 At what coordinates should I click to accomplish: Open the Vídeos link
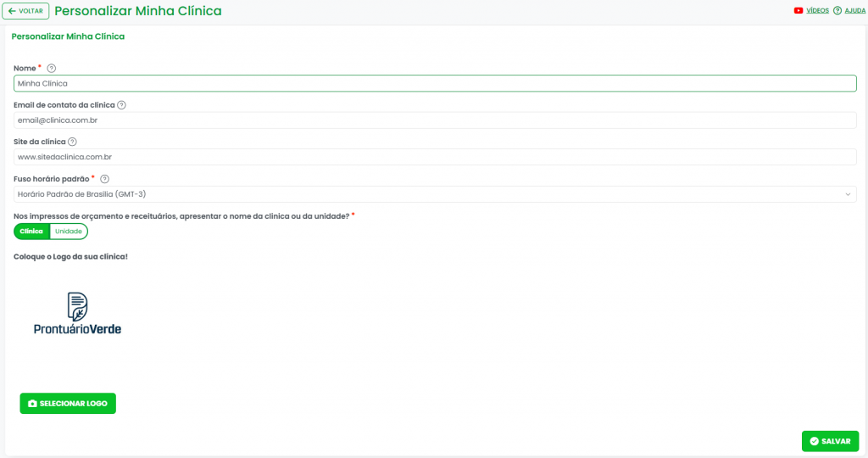pyautogui.click(x=817, y=11)
